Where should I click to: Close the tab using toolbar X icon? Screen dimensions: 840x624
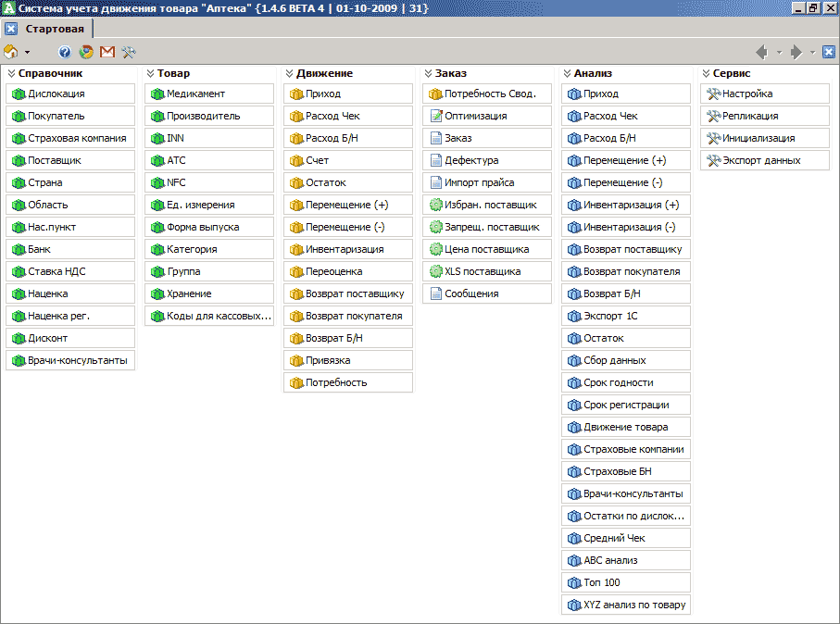tap(828, 52)
